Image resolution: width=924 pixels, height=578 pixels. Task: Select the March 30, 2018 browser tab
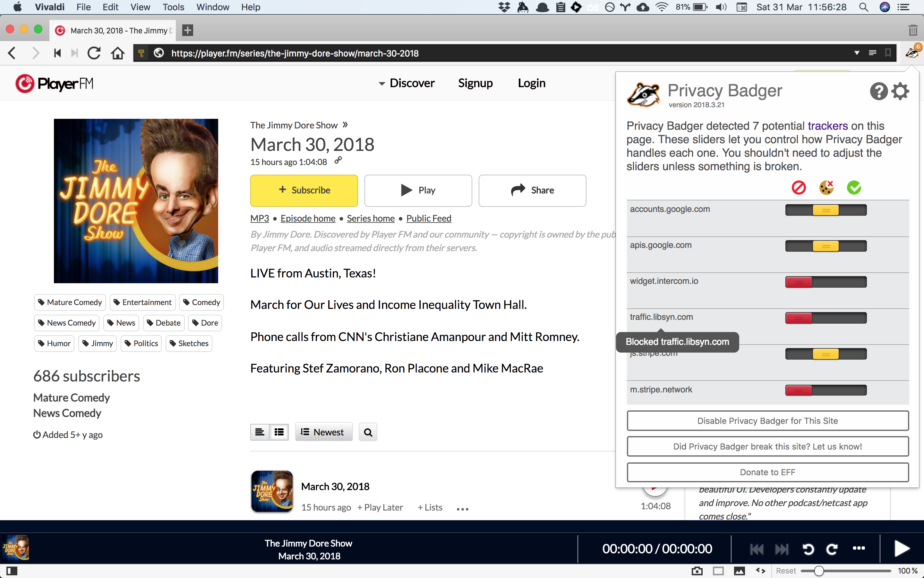pos(113,30)
